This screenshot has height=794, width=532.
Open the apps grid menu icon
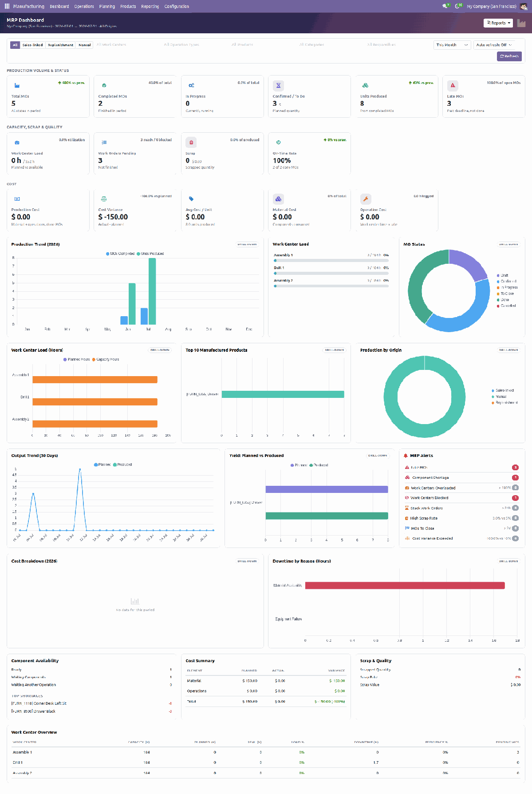tap(7, 6)
